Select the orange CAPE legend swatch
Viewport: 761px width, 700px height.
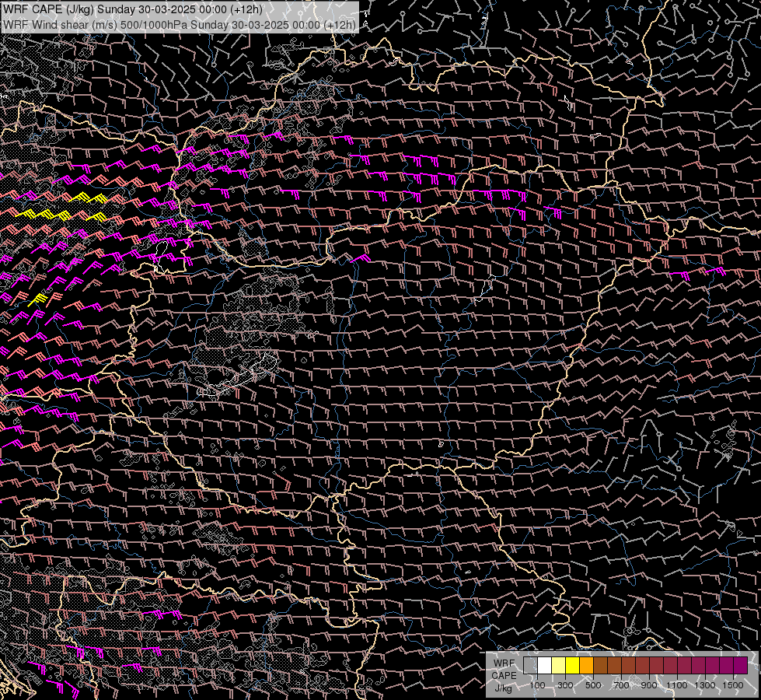click(x=587, y=665)
